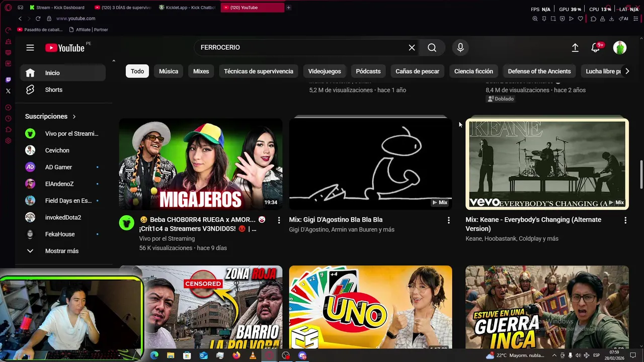Click the YouTube logo
644x362 pixels.
(x=65, y=48)
